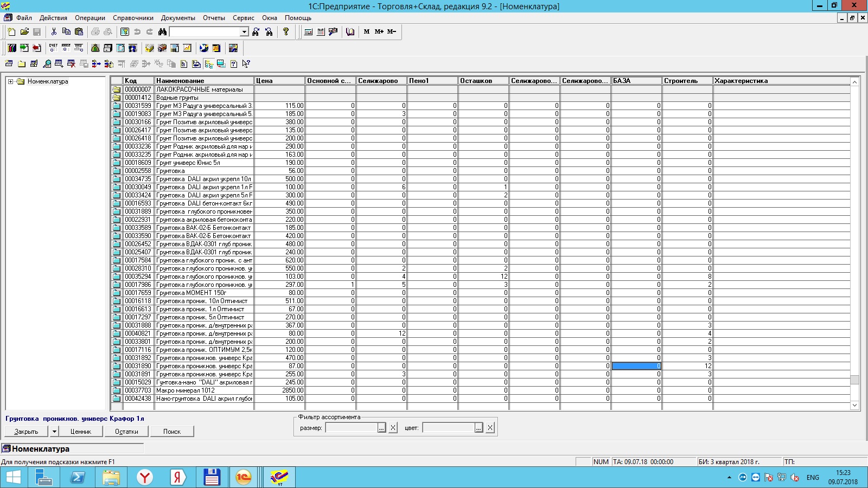This screenshot has height=488, width=868.
Task: Click the Open file folder icon
Action: pyautogui.click(x=24, y=32)
